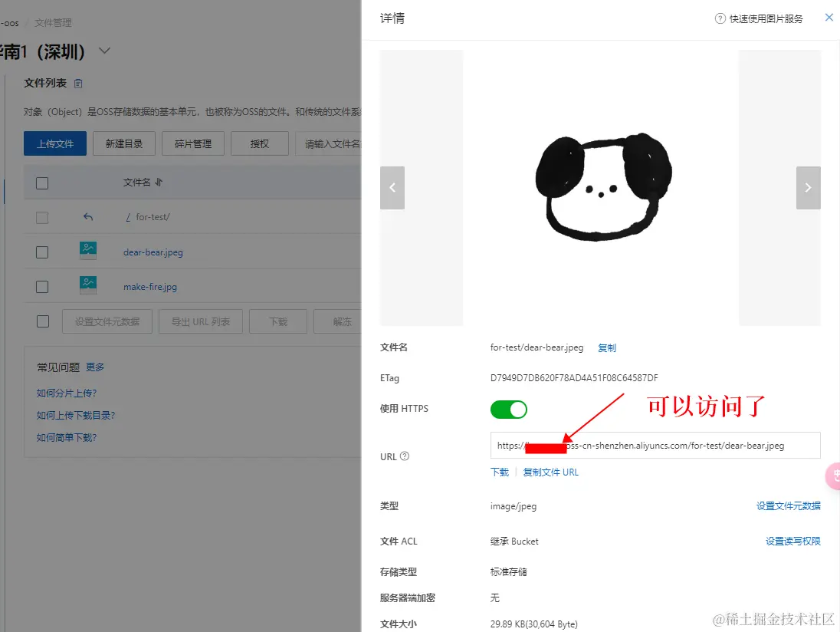Click the URL text field

pyautogui.click(x=655, y=446)
